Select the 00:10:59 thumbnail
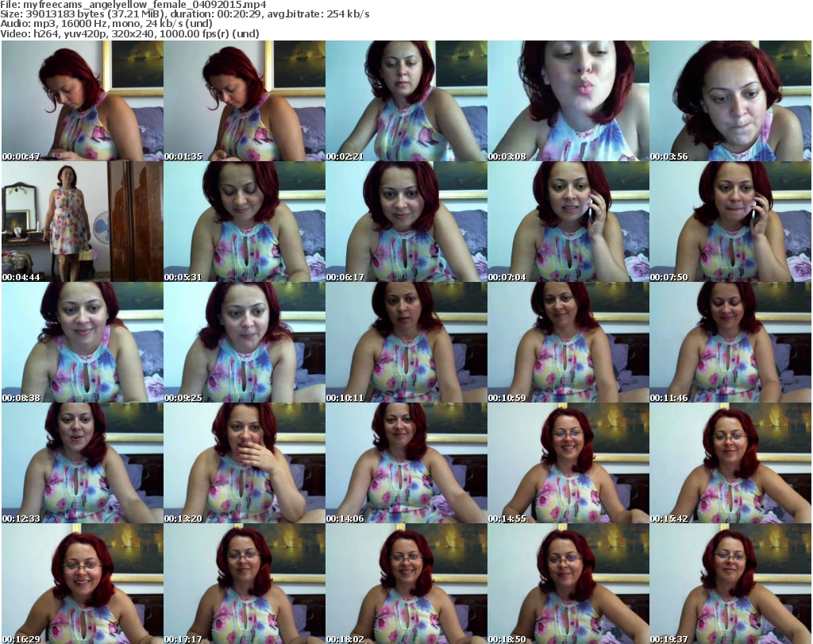Screen dimensions: 813x644 click(568, 342)
